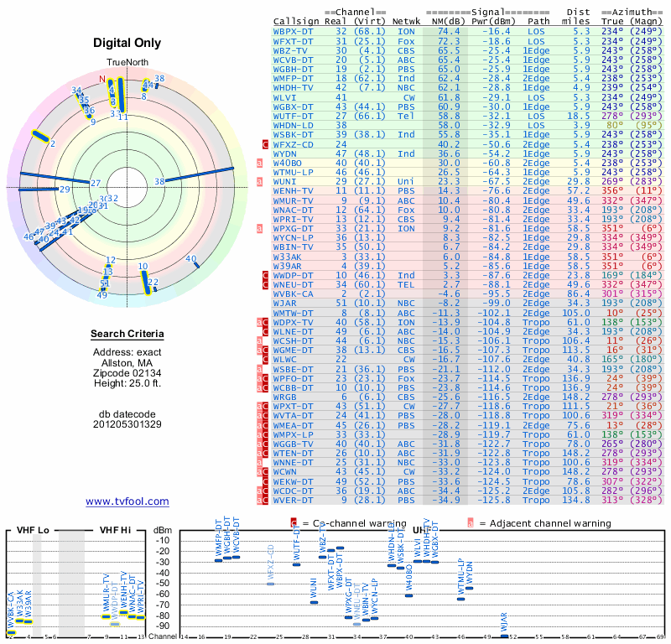The width and height of the screenshot is (671, 644).
Task: Click the WLVI callsign
Action: 284,97
